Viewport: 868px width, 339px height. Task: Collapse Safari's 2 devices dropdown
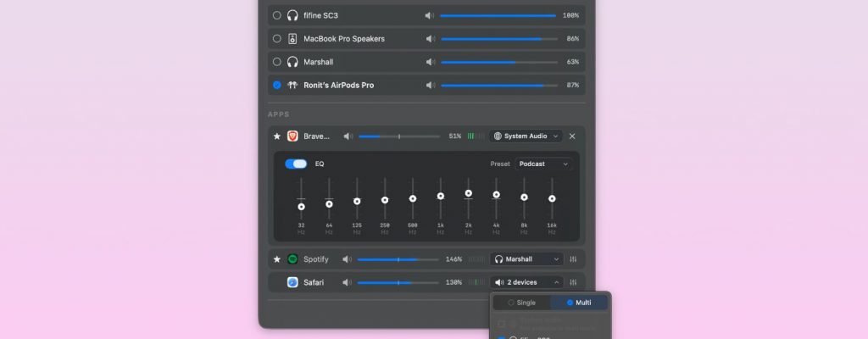pos(526,282)
